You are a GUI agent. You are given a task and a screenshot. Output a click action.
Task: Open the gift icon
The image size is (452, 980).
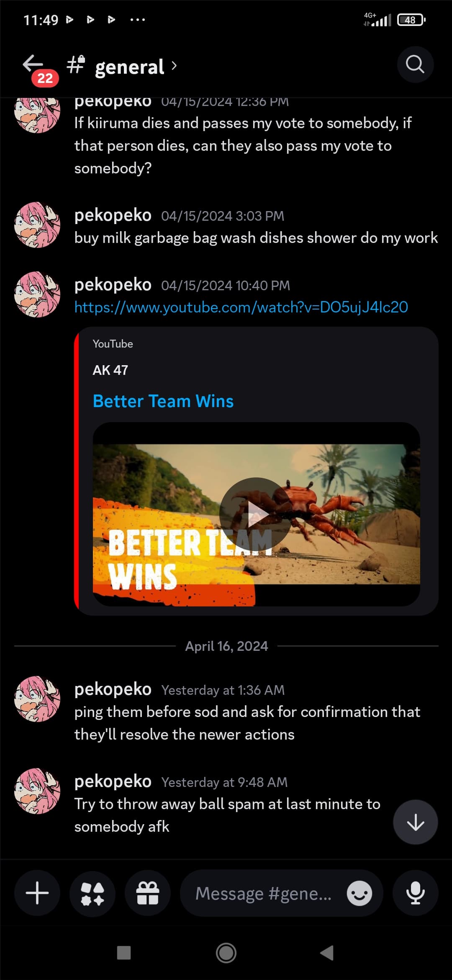(x=148, y=893)
